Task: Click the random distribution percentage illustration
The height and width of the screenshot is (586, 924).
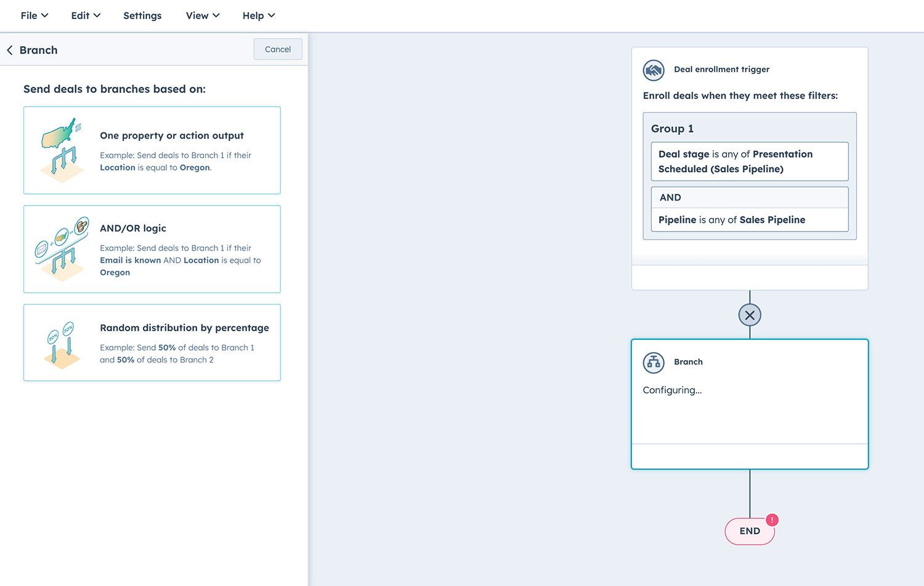Action: 62,343
